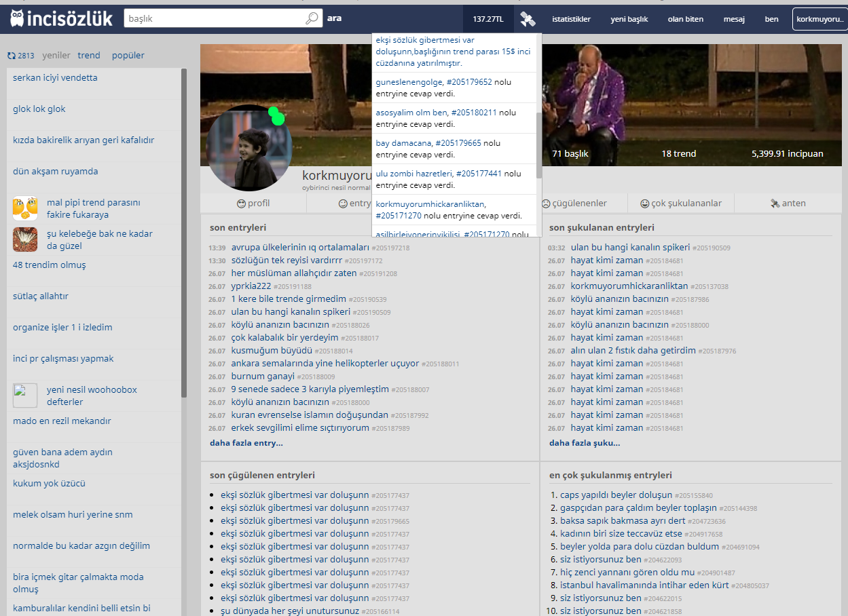Screen dimensions: 848x616
Task: Expand daha fazla şuku... link
Action: (585, 443)
